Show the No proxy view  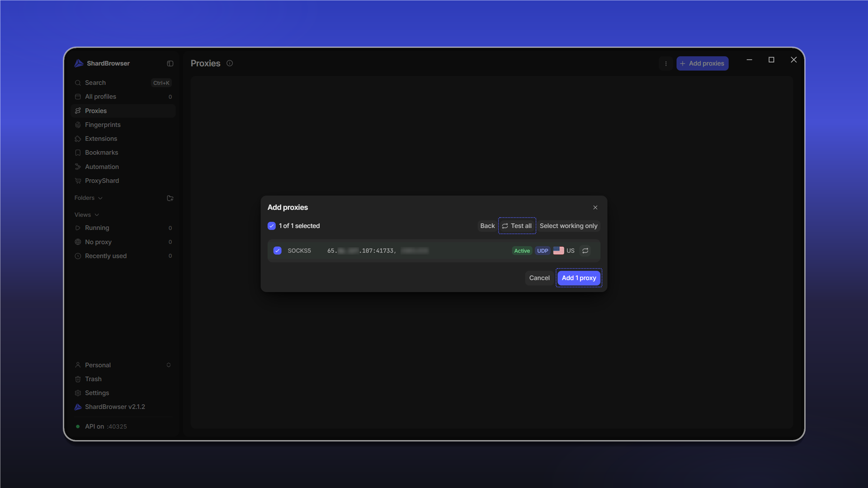coord(123,242)
